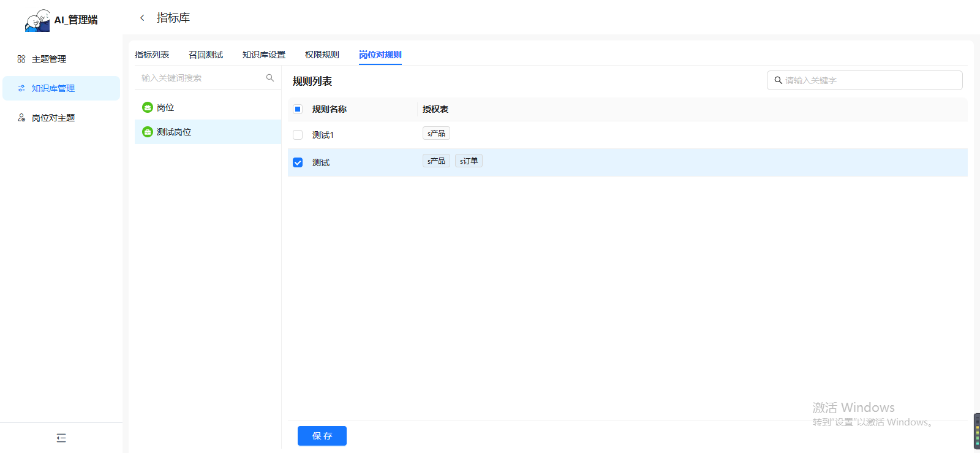Image resolution: width=980 pixels, height=453 pixels.
Task: Click the 岗位对主题 person icon
Action: pos(21,118)
